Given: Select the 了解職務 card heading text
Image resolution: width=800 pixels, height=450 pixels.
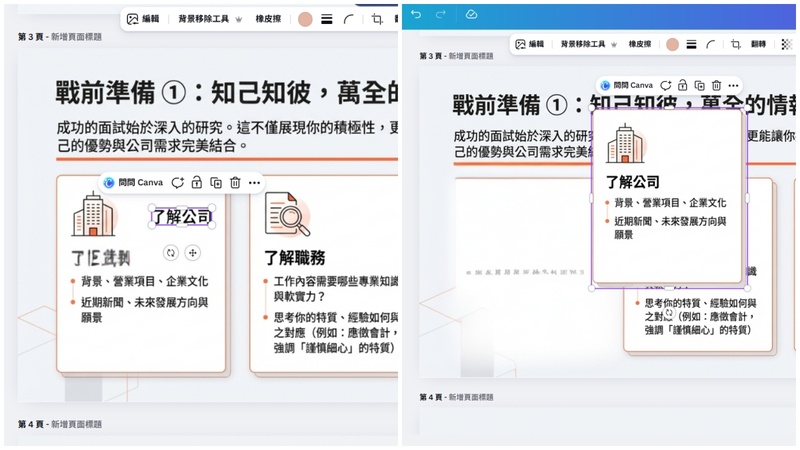Looking at the screenshot, I should pos(296,258).
